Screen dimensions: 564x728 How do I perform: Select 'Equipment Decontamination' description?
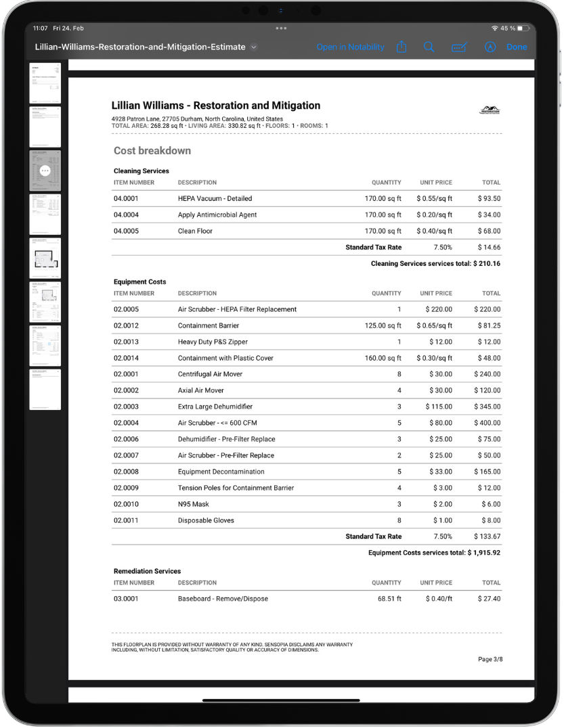point(221,472)
